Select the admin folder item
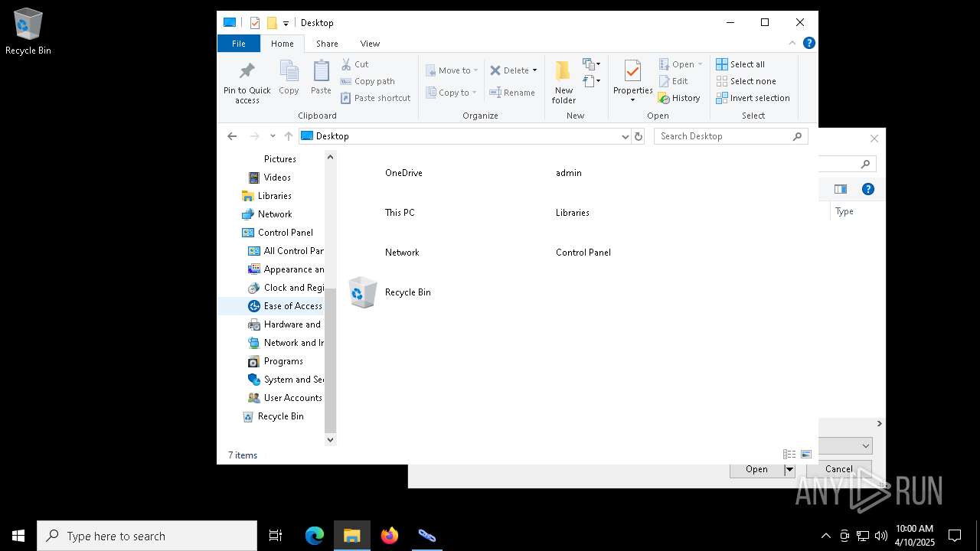The height and width of the screenshot is (551, 980). click(x=569, y=173)
